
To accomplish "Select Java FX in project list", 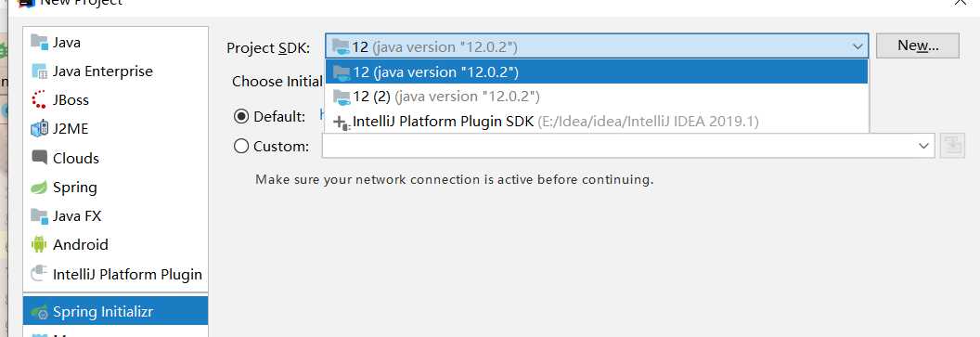I will point(116,215).
